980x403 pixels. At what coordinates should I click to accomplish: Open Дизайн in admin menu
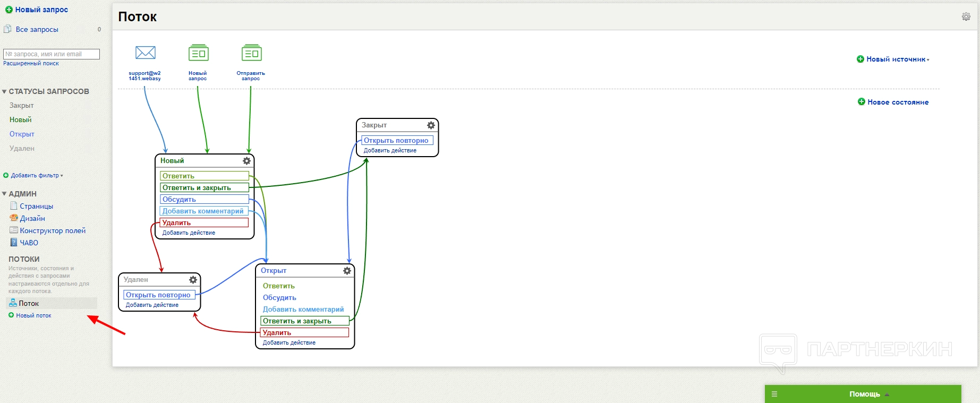tap(32, 218)
